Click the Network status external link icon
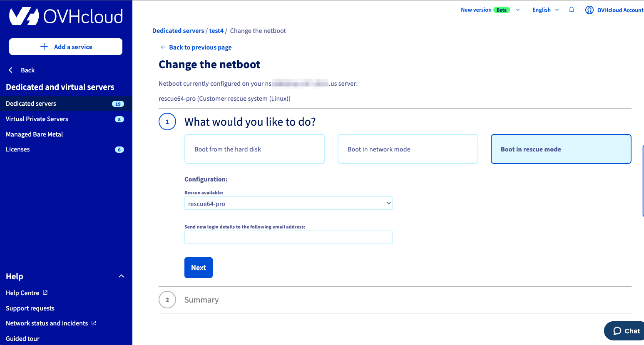The width and height of the screenshot is (644, 345). [x=94, y=323]
